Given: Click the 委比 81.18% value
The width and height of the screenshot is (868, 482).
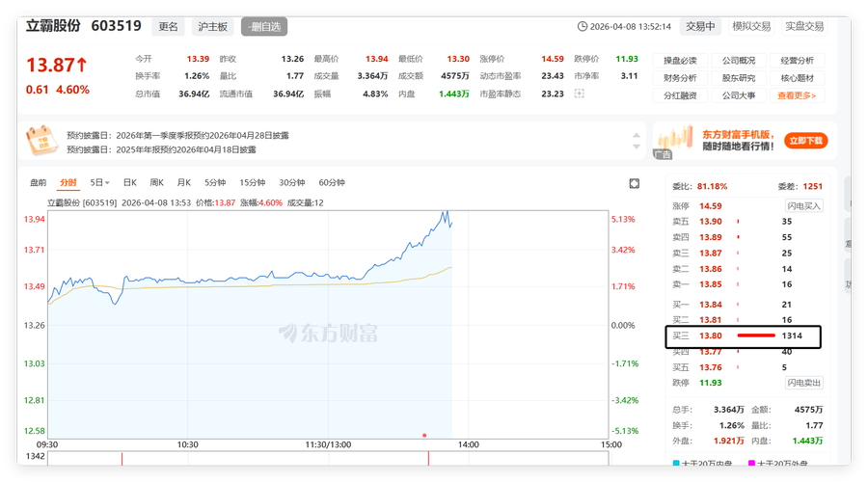Looking at the screenshot, I should click(712, 186).
